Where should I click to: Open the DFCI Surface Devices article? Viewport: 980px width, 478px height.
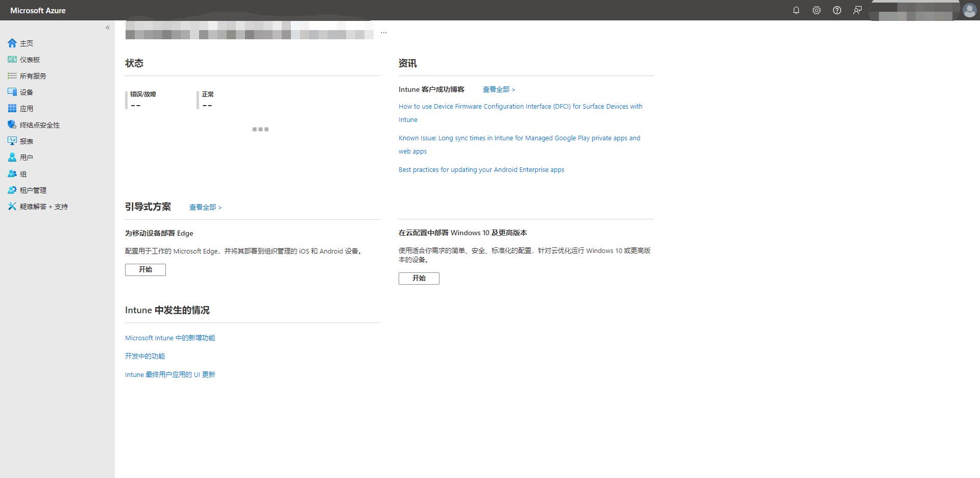(x=521, y=113)
